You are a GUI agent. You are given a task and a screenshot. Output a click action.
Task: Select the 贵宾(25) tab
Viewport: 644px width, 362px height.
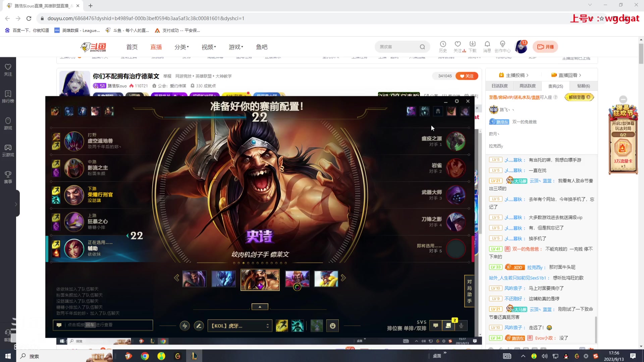pos(555,86)
